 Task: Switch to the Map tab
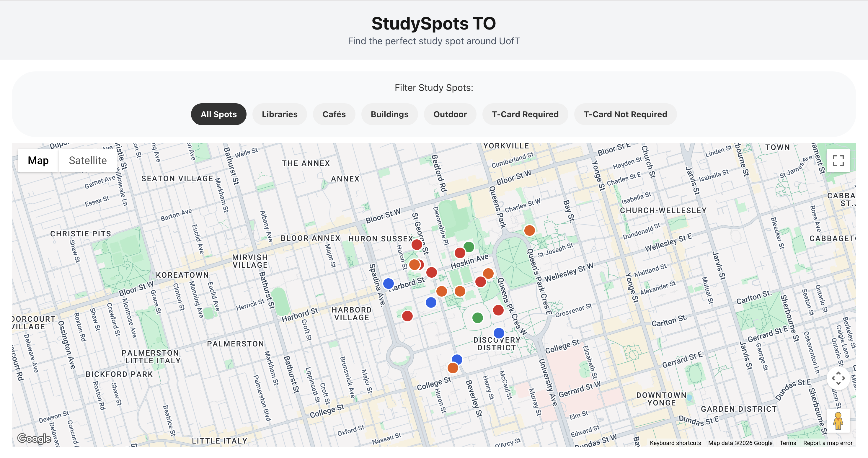click(38, 160)
